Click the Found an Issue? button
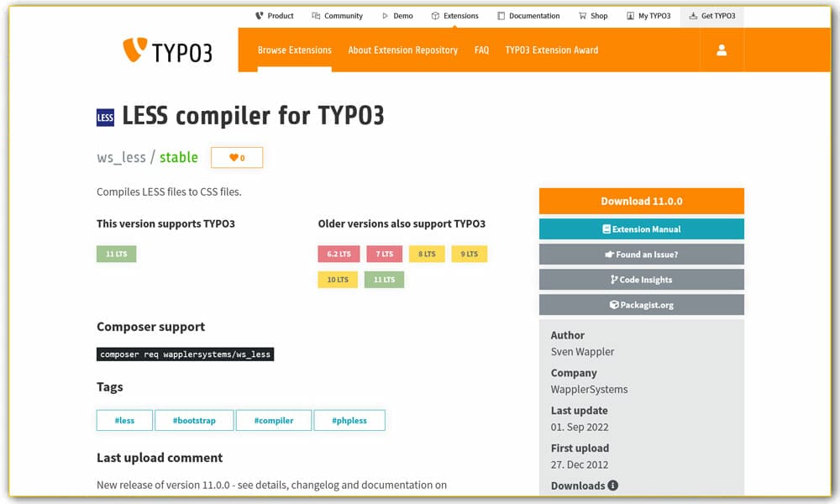The image size is (840, 504). (x=641, y=254)
